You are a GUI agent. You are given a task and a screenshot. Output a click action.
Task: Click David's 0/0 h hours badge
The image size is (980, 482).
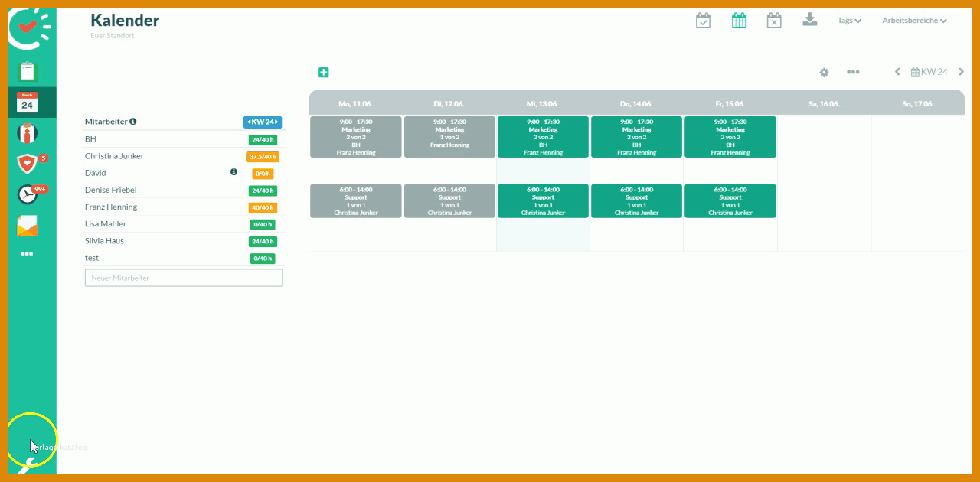pos(263,174)
